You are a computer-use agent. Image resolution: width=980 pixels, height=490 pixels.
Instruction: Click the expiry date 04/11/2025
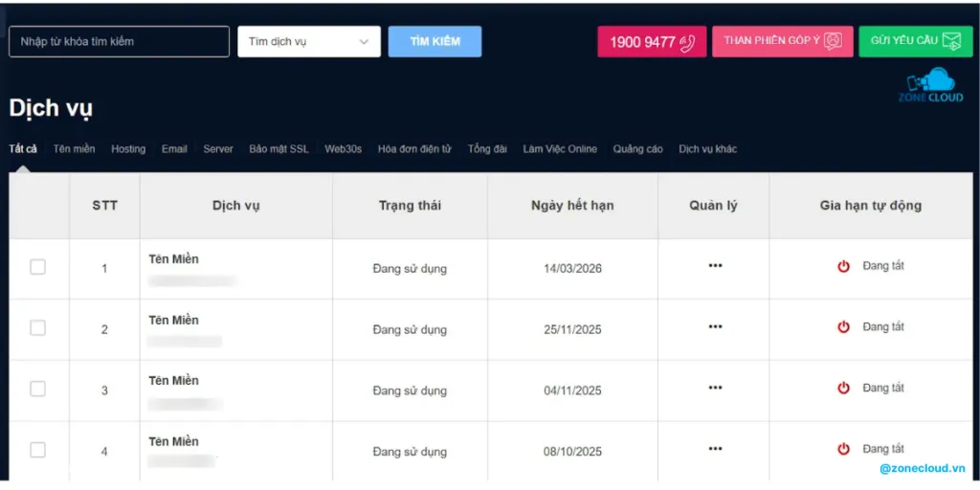click(572, 390)
